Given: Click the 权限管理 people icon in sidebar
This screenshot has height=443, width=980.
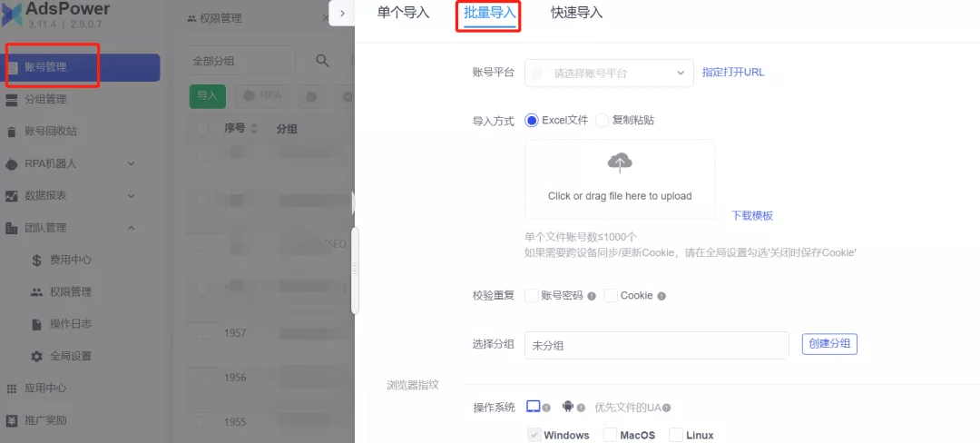Looking at the screenshot, I should point(37,292).
